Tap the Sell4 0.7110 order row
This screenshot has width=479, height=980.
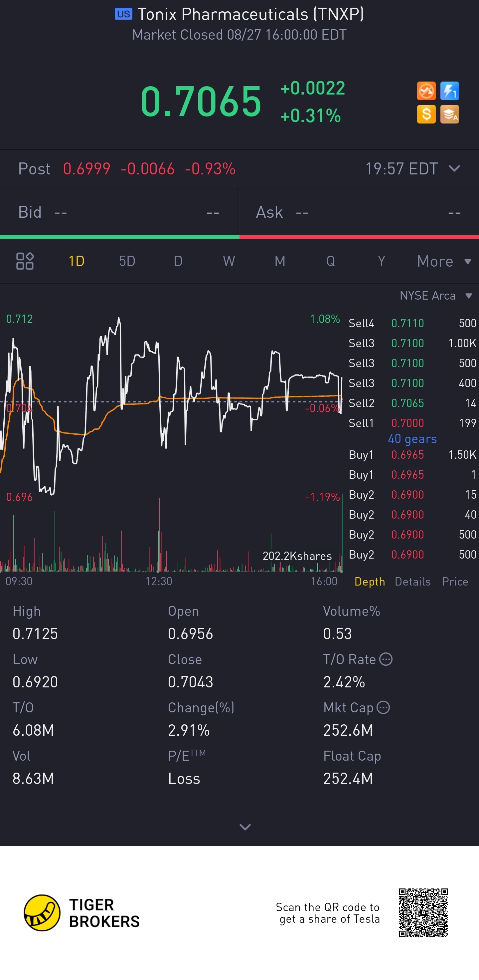click(x=412, y=323)
